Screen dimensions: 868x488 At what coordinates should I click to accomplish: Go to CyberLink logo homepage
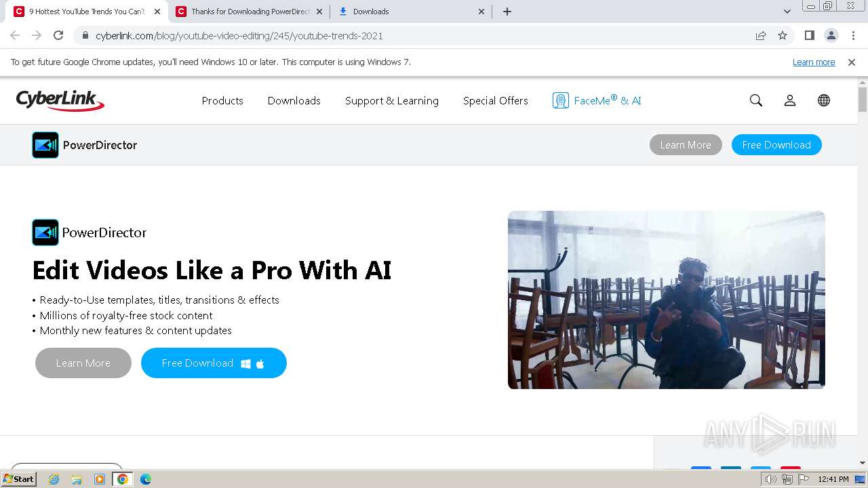coord(60,100)
